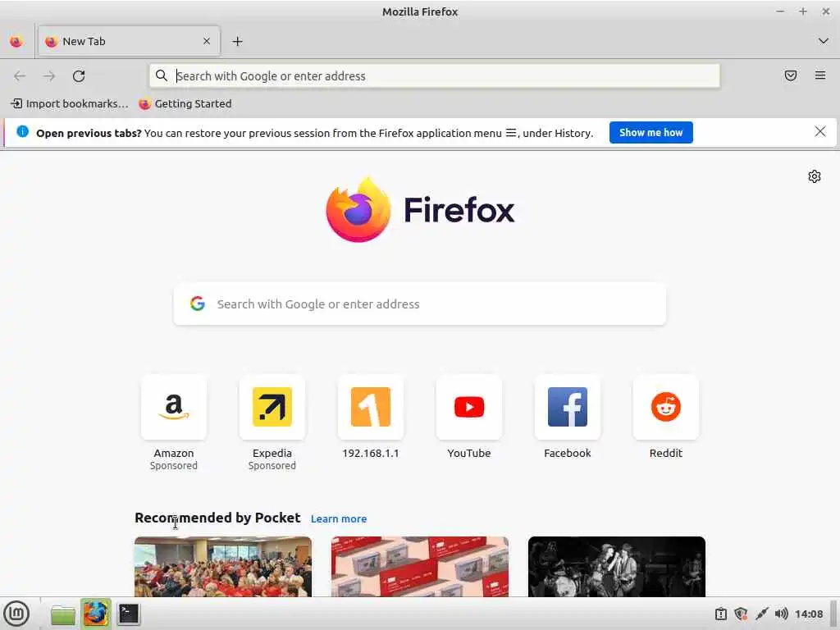Open the Facebook shortcut tile
The image size is (840, 630).
point(568,407)
